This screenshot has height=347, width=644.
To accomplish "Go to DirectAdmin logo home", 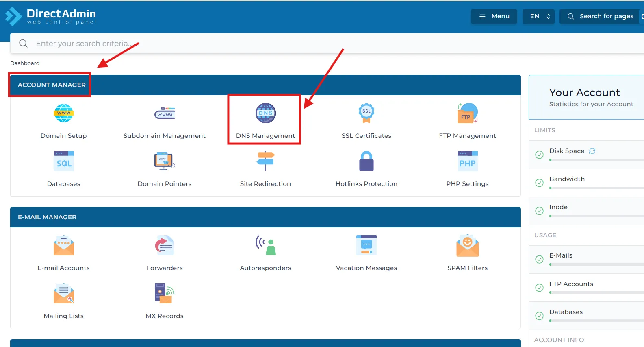I will (x=51, y=17).
